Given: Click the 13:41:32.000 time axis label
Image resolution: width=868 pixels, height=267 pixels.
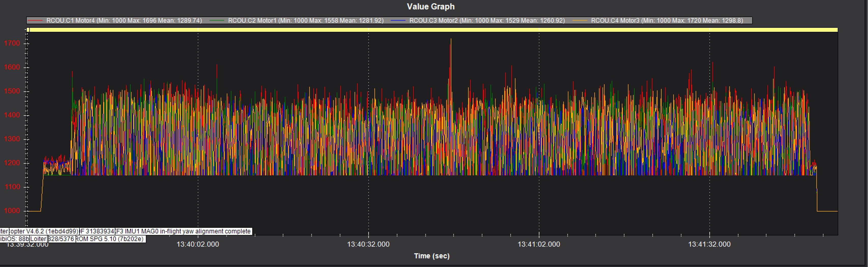Looking at the screenshot, I should 709,244.
